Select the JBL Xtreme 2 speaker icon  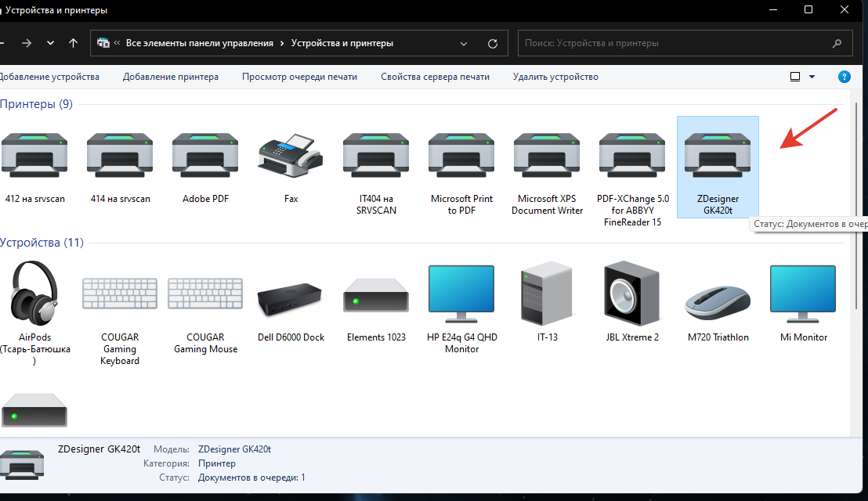(x=631, y=294)
